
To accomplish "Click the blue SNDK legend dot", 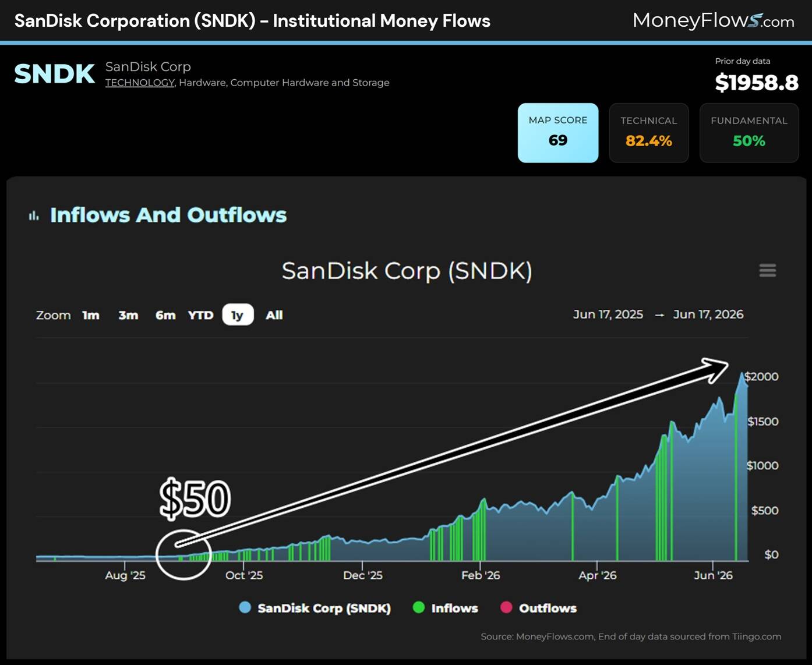I will click(x=245, y=607).
